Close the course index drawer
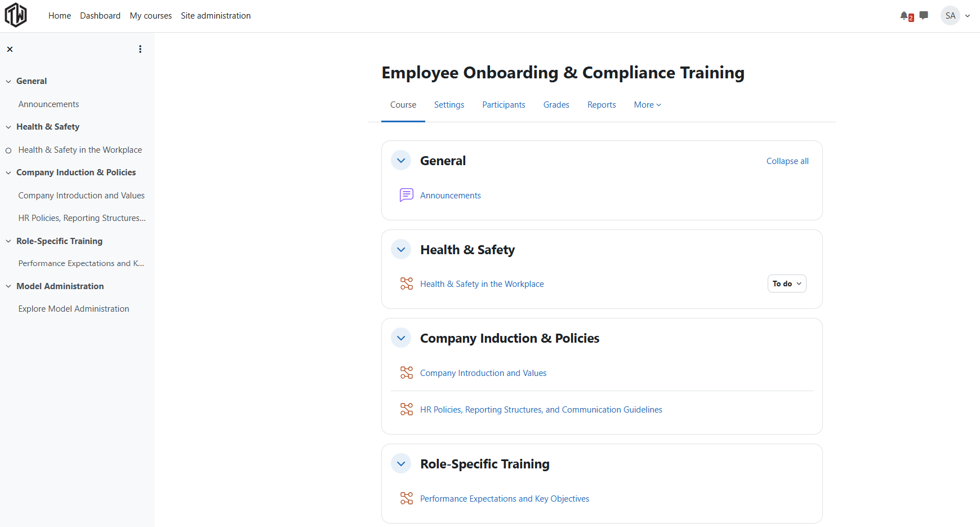 pos(10,50)
